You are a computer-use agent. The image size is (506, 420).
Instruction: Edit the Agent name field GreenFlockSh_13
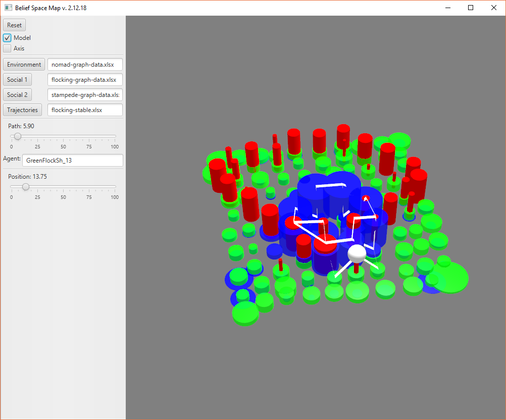[x=73, y=161]
